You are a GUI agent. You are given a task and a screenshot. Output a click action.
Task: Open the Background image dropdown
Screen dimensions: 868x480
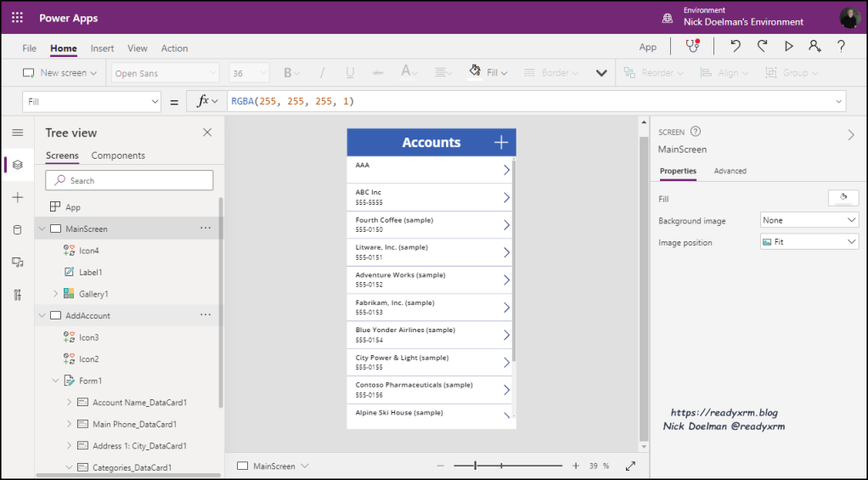coord(809,220)
